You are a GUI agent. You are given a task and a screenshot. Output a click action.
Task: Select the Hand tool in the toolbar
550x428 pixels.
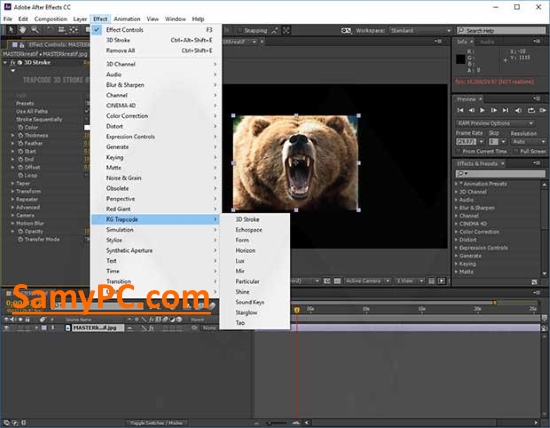pyautogui.click(x=23, y=30)
